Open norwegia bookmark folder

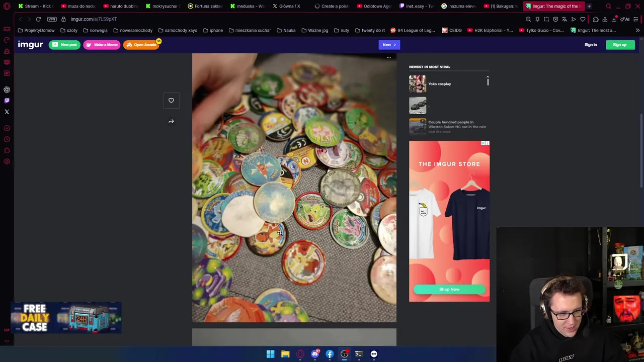point(95,30)
